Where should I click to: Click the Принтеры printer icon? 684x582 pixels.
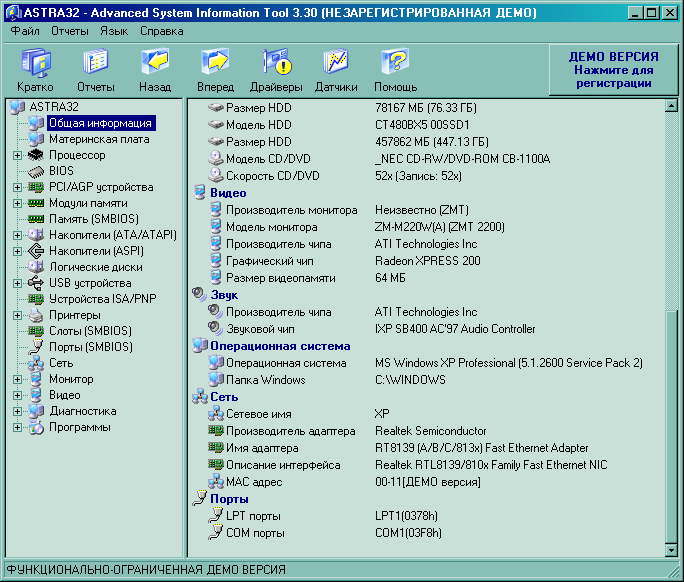[36, 315]
